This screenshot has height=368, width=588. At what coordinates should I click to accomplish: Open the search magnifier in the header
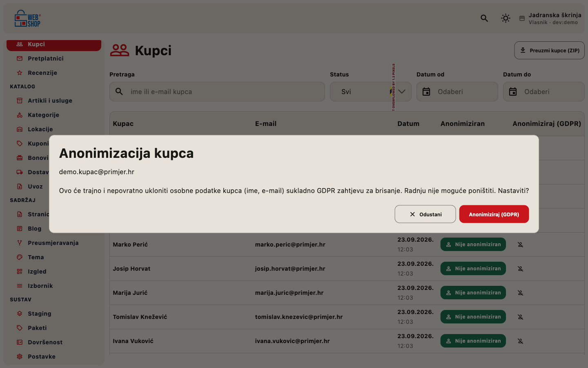point(484,18)
